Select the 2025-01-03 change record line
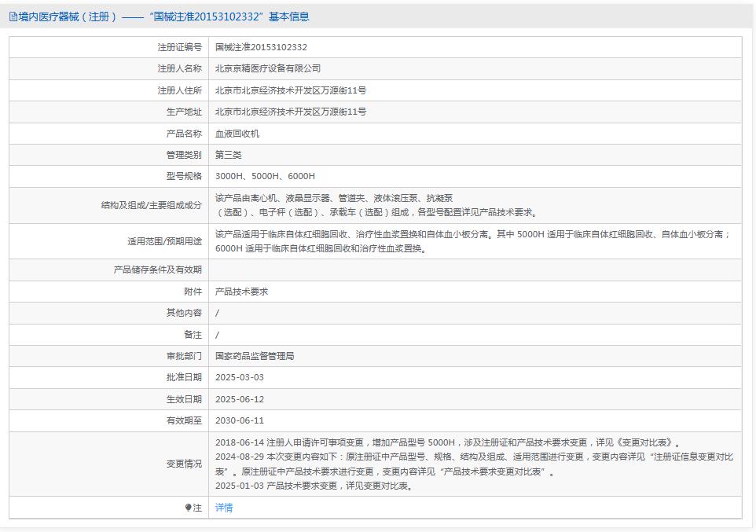This screenshot has width=756, height=532. click(x=315, y=486)
